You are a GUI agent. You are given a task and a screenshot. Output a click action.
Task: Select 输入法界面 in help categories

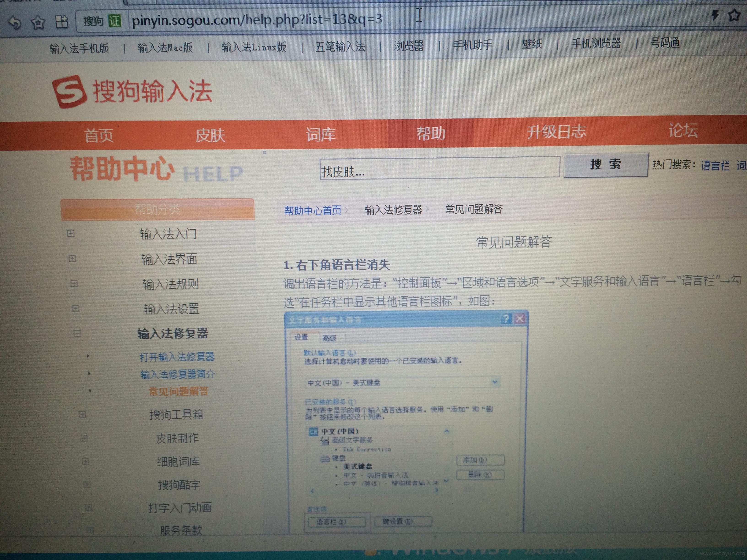[169, 259]
